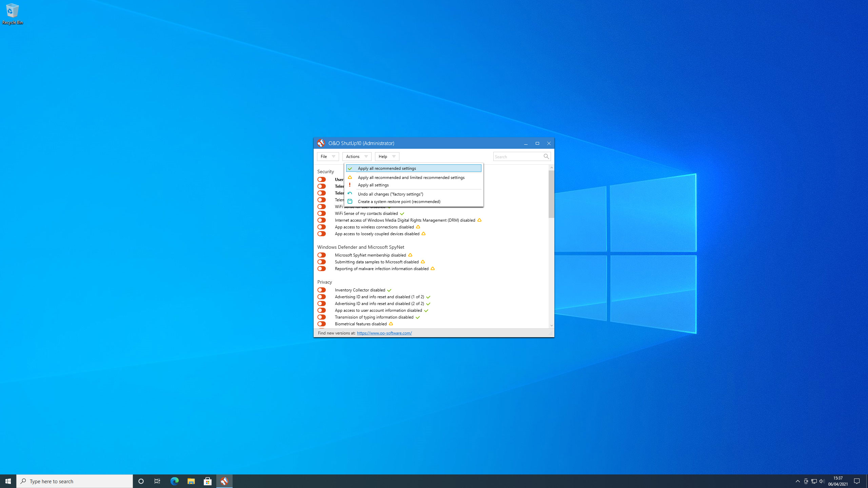The width and height of the screenshot is (868, 488).
Task: Toggle App access to wireless connections disabled
Action: (x=321, y=227)
